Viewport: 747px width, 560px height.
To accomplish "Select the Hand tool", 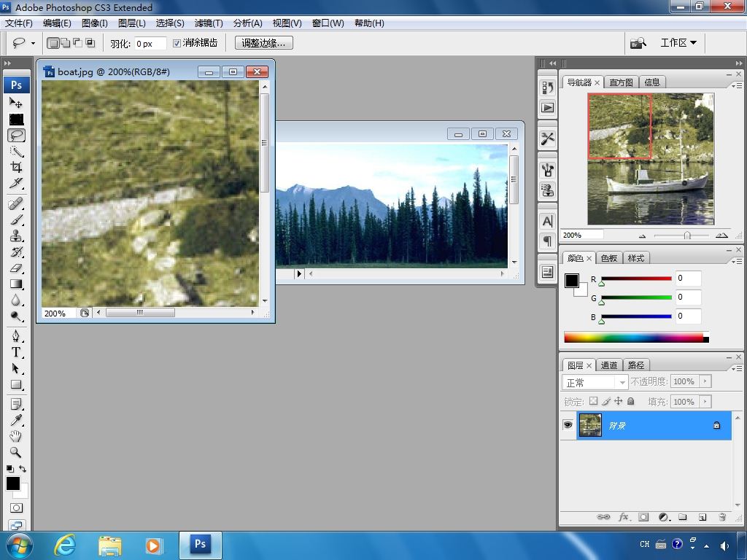I will (x=16, y=436).
